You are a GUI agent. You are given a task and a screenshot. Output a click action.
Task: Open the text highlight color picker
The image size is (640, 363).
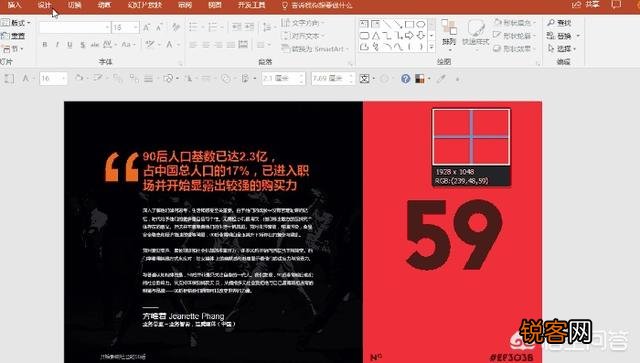(152, 45)
